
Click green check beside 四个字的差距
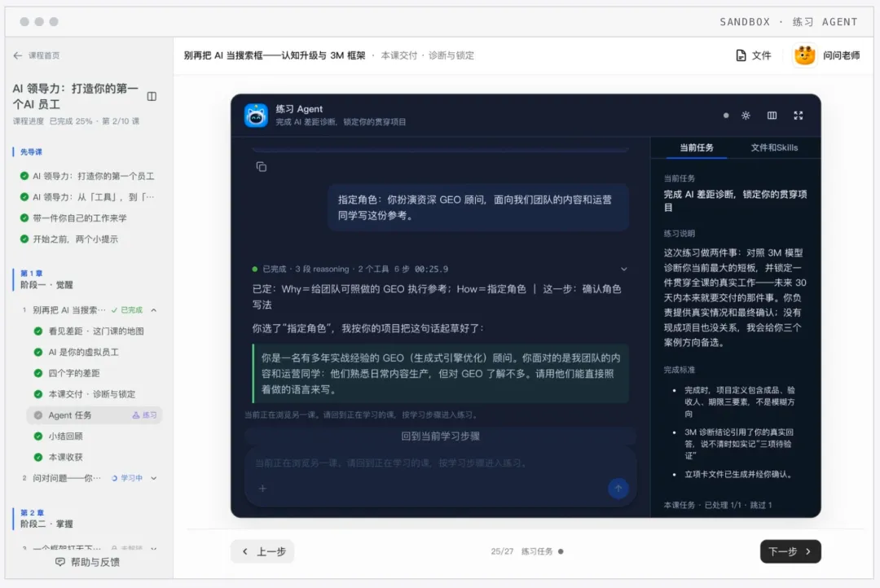38,373
